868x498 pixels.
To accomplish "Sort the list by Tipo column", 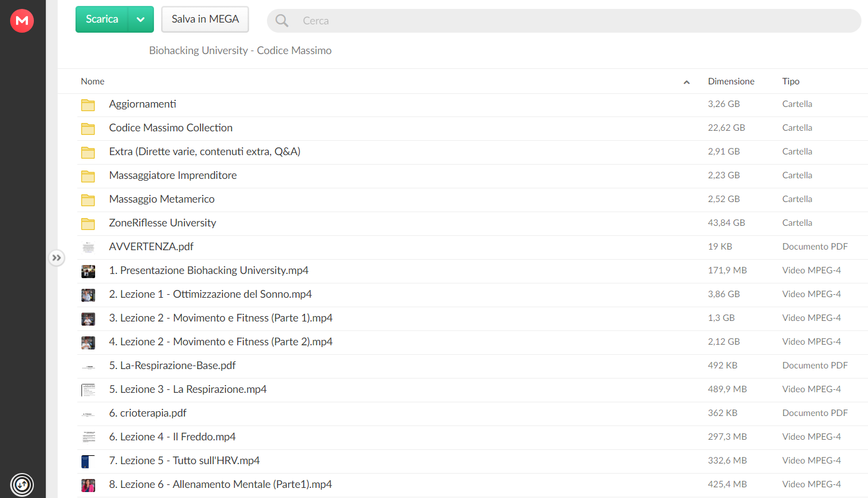I will [790, 81].
